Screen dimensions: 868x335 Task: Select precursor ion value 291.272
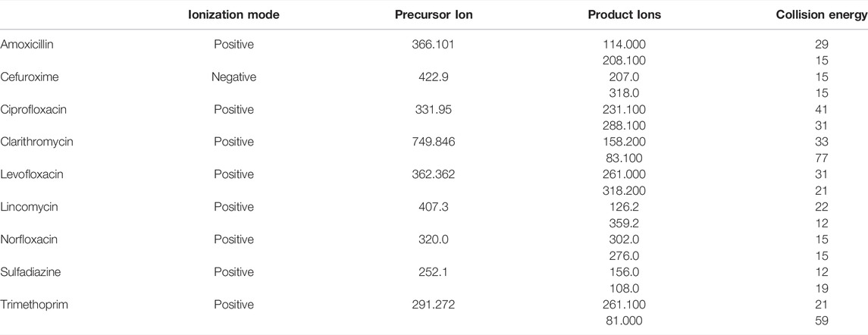[434, 305]
